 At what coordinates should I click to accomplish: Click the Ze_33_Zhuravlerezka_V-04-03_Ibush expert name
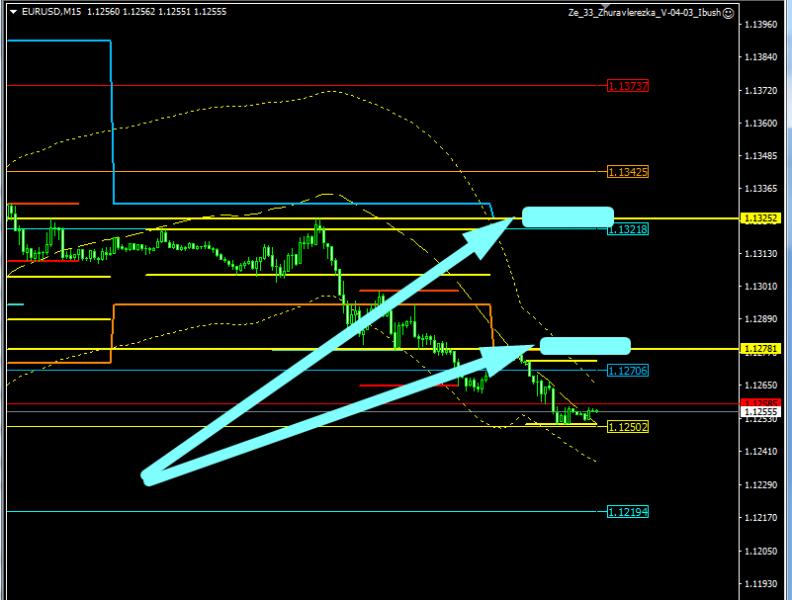click(642, 13)
